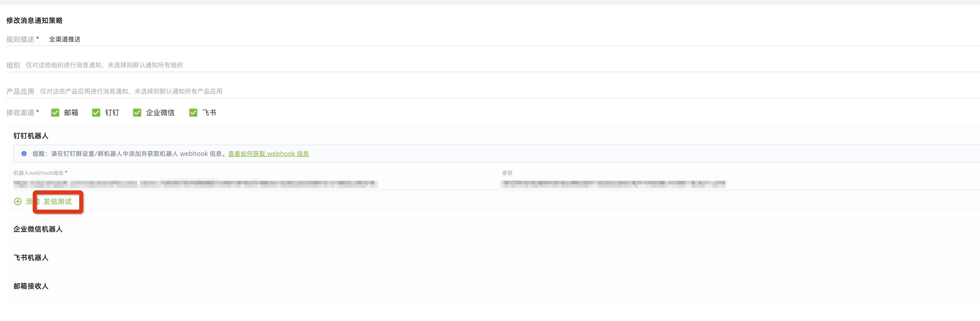Toggle the 企业微信 channel checkbox
980x321 pixels.
pos(137,113)
